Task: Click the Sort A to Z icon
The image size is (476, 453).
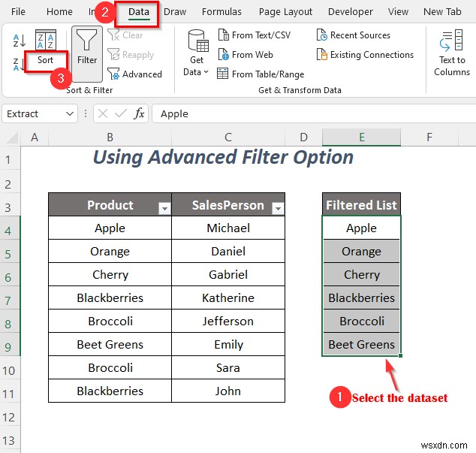Action: click(x=20, y=41)
